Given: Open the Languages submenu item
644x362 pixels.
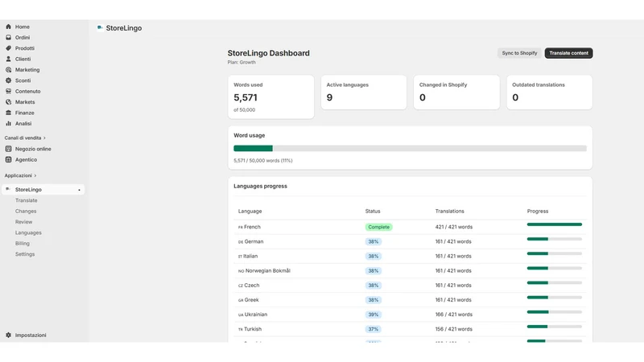Looking at the screenshot, I should point(28,232).
